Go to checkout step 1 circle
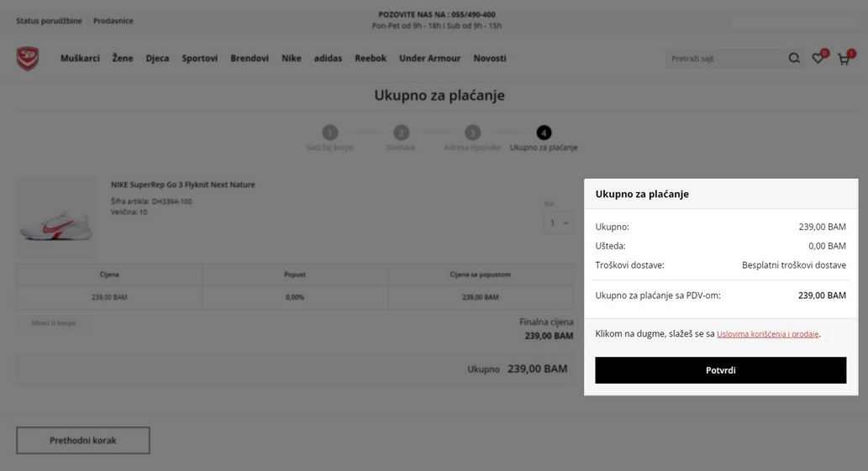This screenshot has width=868, height=471. [330, 133]
